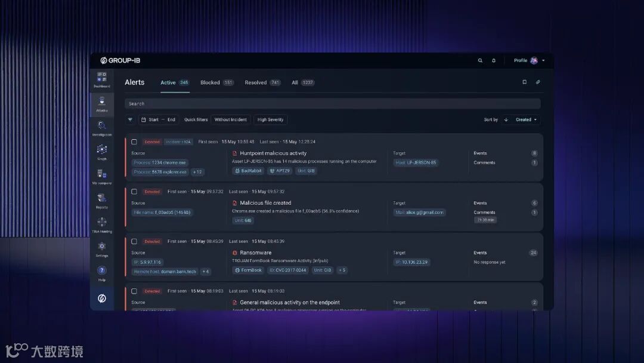Click the IP 10.106.23.29 target chip
Image resolution: width=644 pixels, height=363 pixels.
coord(411,262)
